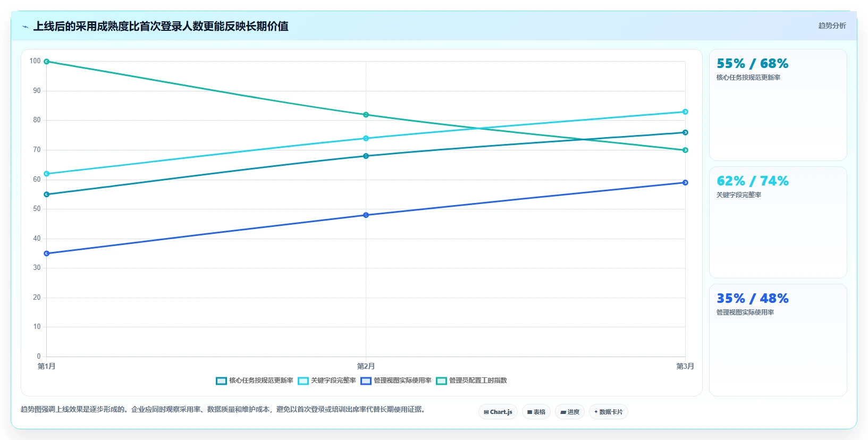Screen dimensions: 868x440
Task: Click the 35% / 48% card value
Action: 752,299
